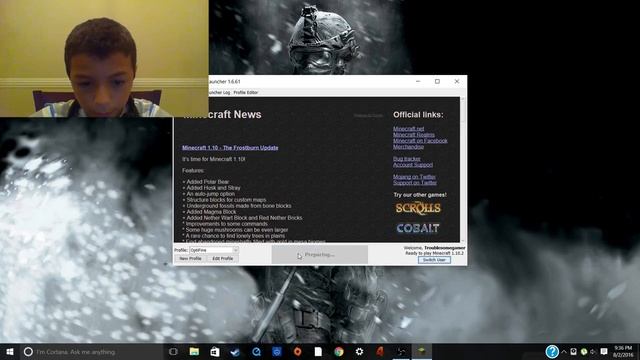Open Google Chrome from the taskbar
Viewport: 640px width, 360px height.
338,351
